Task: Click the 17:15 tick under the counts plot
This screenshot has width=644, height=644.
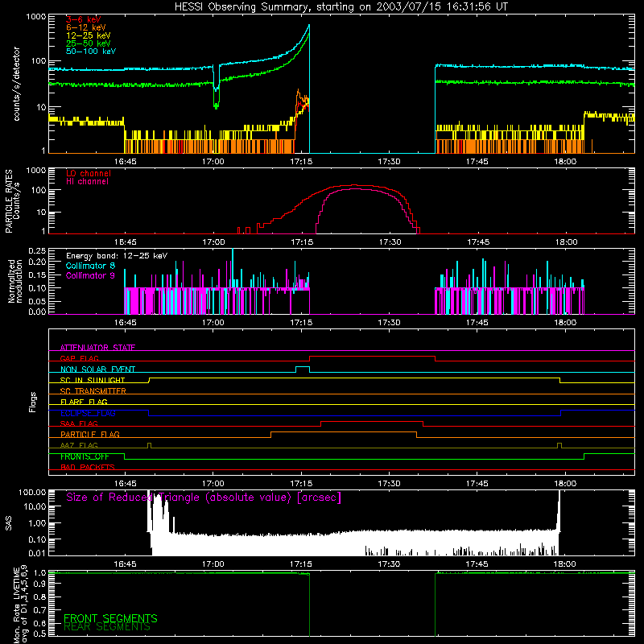Action: 301,162
